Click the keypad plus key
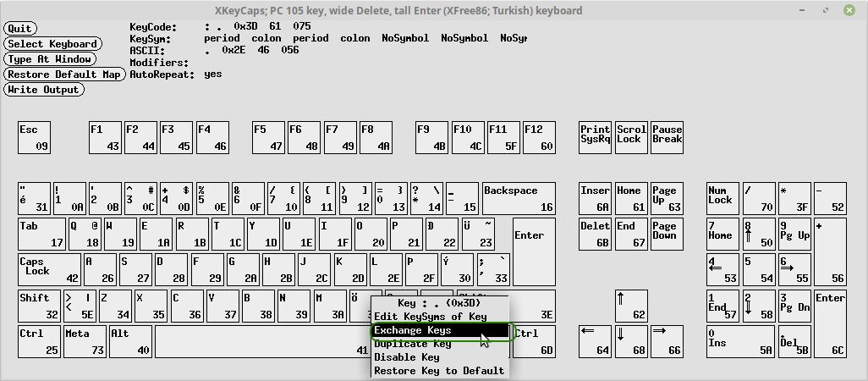Screen dimensions: 868x381 (x=831, y=252)
